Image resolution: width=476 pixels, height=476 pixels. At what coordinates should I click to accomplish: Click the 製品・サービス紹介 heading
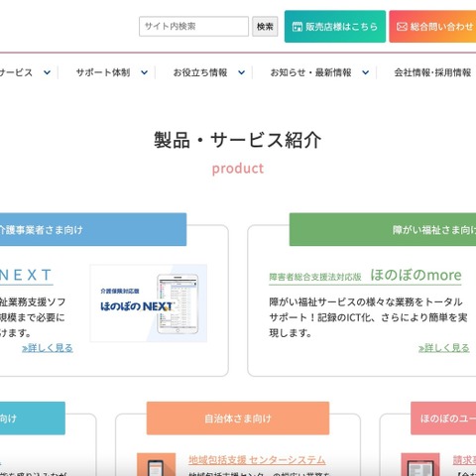click(238, 140)
